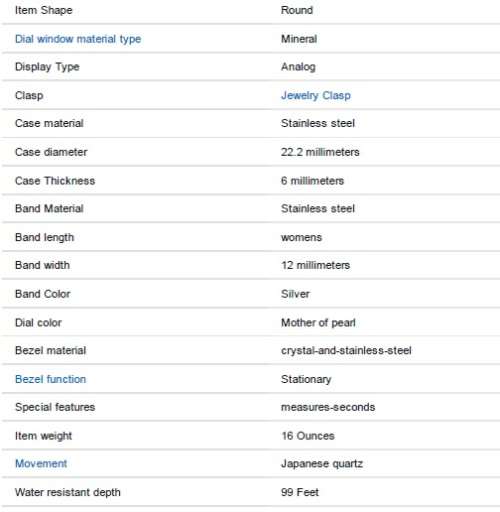500x512 pixels.
Task: Select the Mineral value text
Action: pos(299,39)
